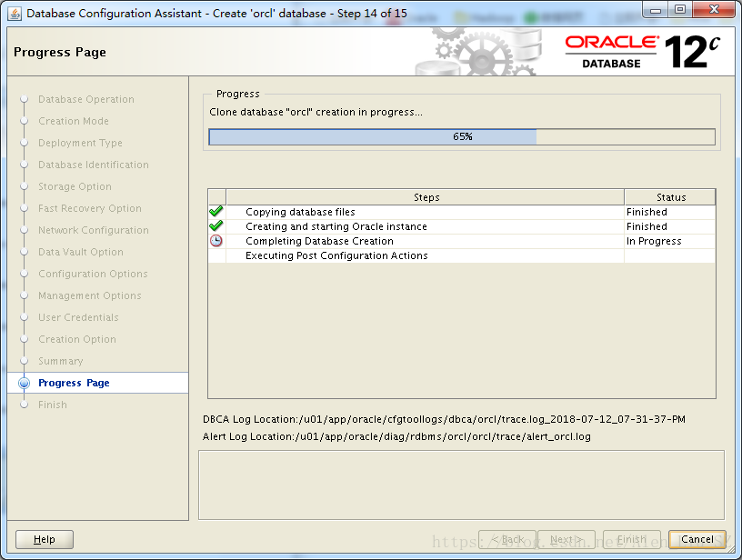742x560 pixels.
Task: Click the Status column header
Action: pos(670,197)
